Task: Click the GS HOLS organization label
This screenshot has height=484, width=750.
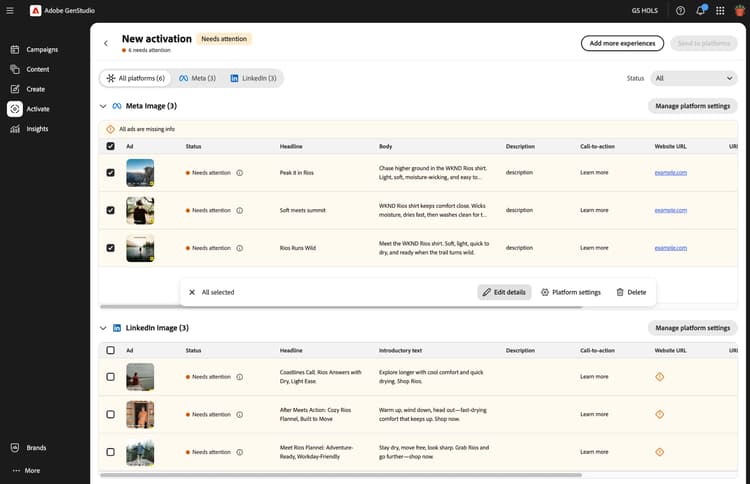Action: (x=644, y=11)
